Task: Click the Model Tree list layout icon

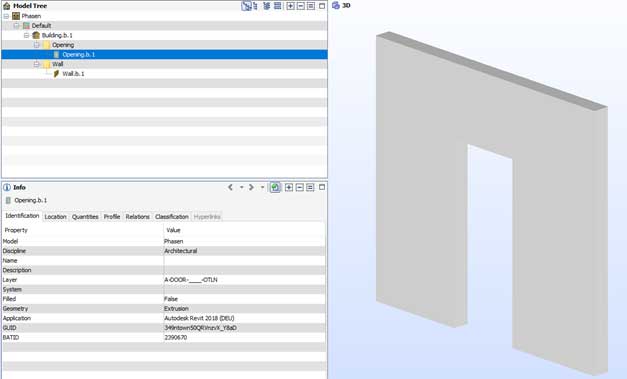Action: (278, 6)
